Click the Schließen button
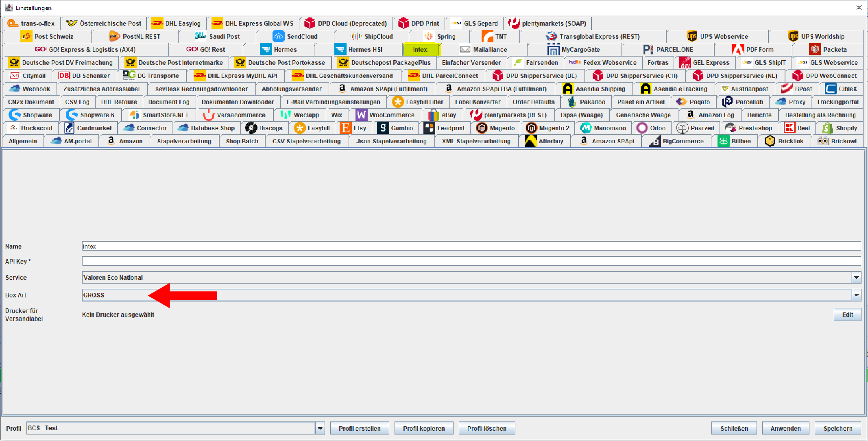 734,428
